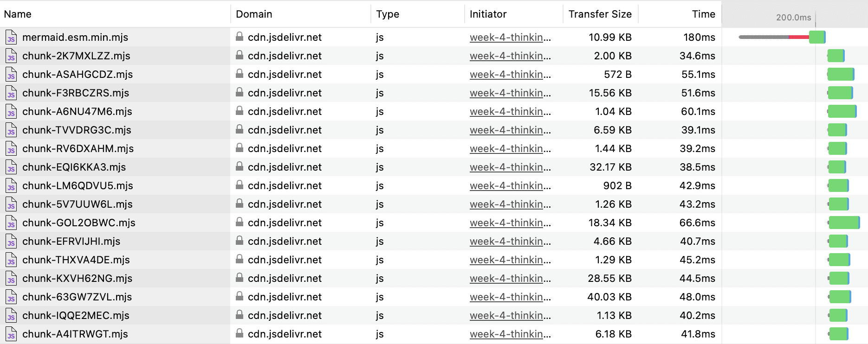Viewport: 868px width, 344px height.
Task: Click the lock icon in chunk-GOL2OBWC.mjs row
Action: [x=240, y=222]
